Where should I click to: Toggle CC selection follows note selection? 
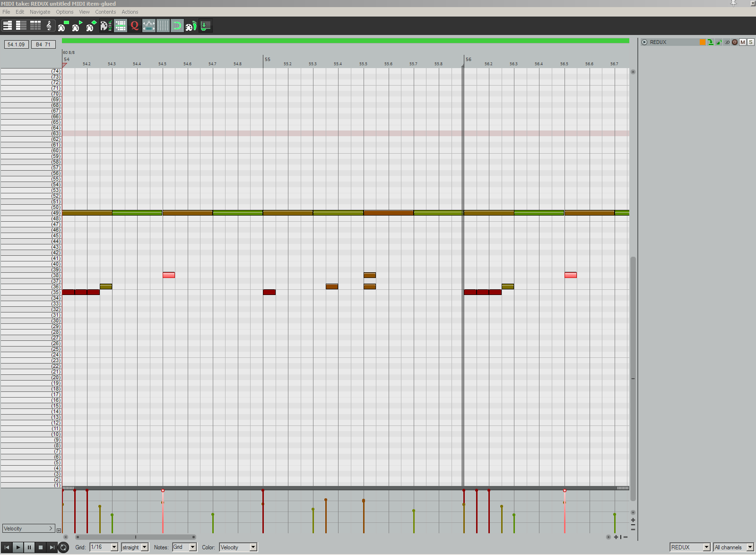149,26
